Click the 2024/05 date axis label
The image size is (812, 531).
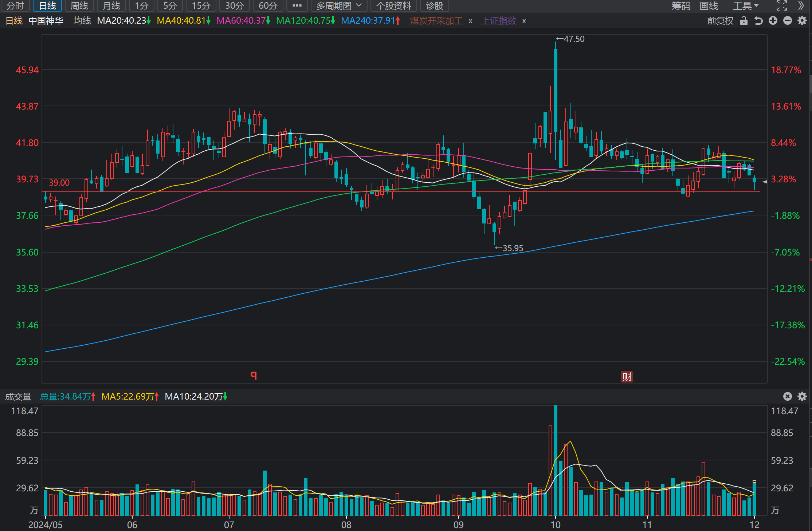coord(46,525)
